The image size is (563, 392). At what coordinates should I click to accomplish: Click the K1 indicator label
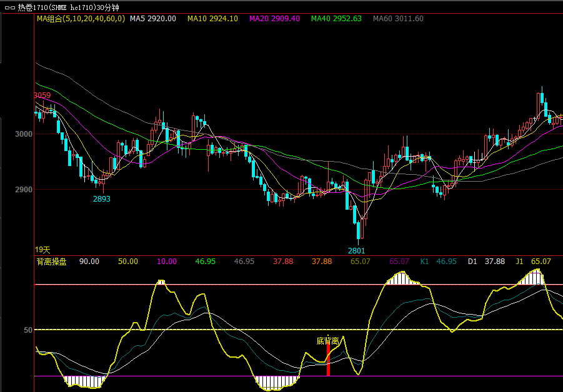click(x=424, y=262)
